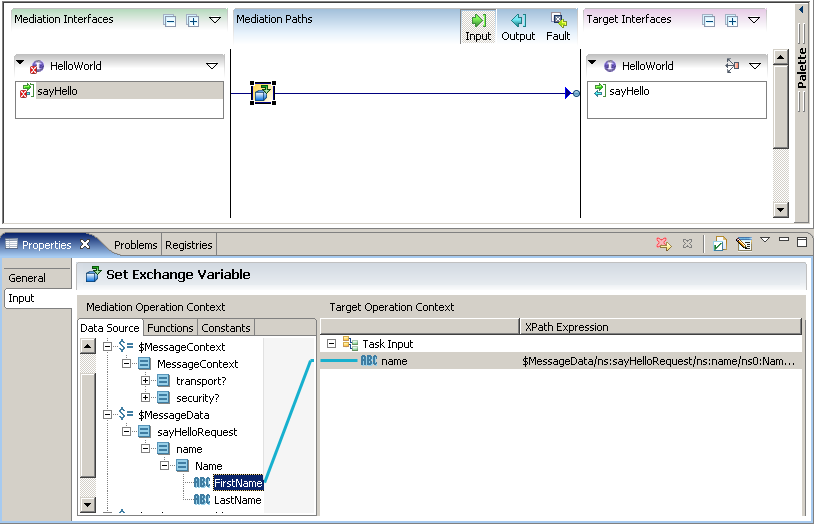Expand all in Mediation Interfaces header

coord(193,21)
